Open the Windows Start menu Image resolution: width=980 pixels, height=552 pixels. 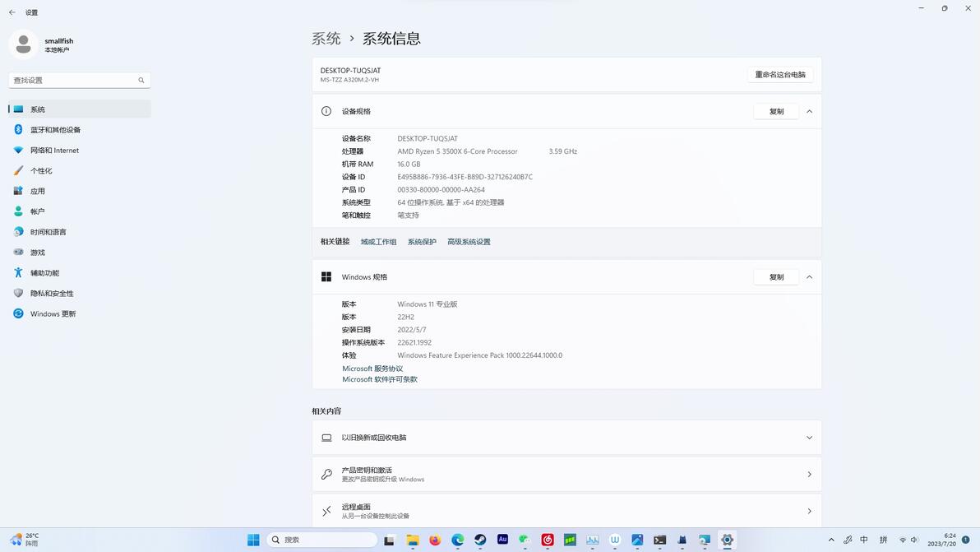[x=253, y=540]
